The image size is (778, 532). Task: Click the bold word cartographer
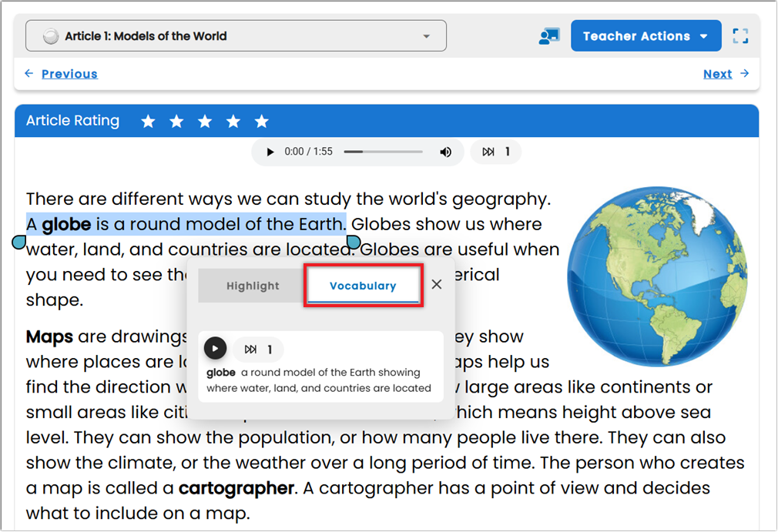236,488
